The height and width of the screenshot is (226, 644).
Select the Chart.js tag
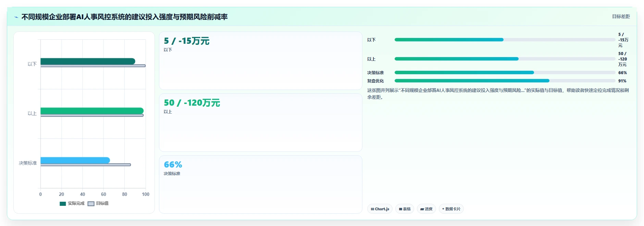[x=380, y=209]
